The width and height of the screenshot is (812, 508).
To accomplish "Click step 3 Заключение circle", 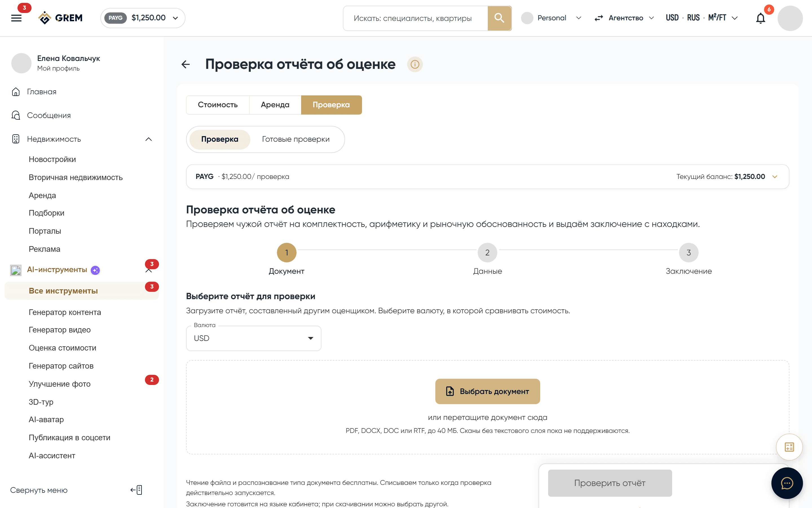I will [689, 253].
